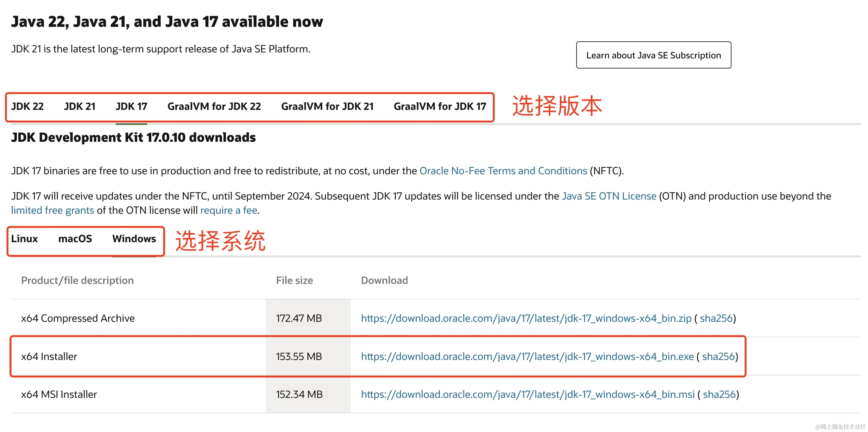Select the macOS operating system tab
Image resolution: width=868 pixels, height=432 pixels.
[75, 238]
